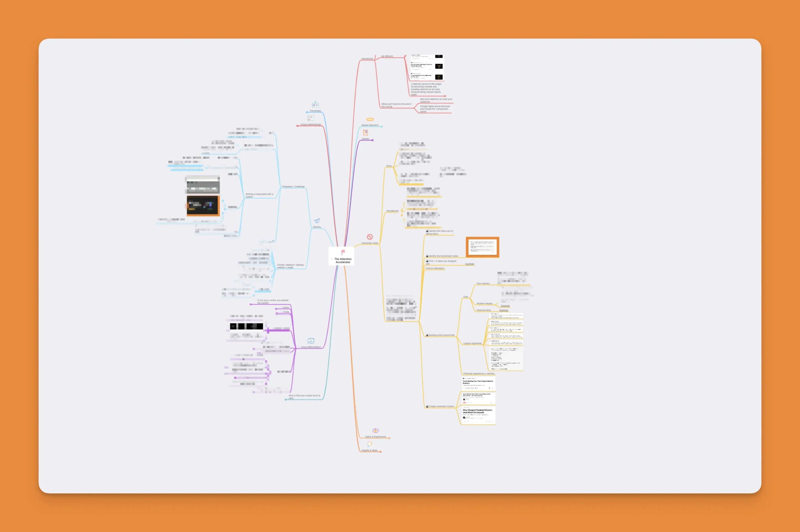
Task: Click clapperboard icon beside 'Identify the mainstream ideas'
Action: coord(427,256)
